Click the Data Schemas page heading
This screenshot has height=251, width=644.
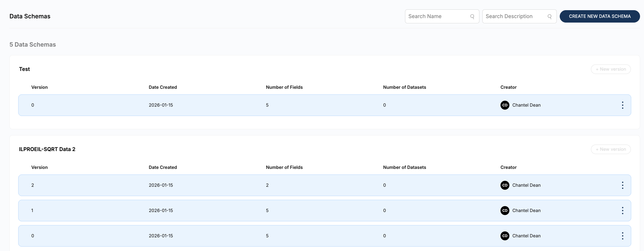click(30, 16)
